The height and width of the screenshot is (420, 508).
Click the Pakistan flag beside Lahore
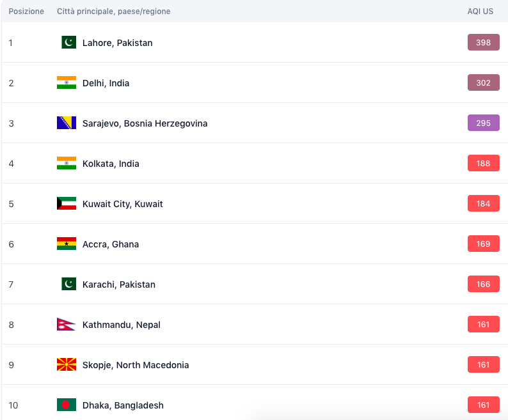coord(68,42)
